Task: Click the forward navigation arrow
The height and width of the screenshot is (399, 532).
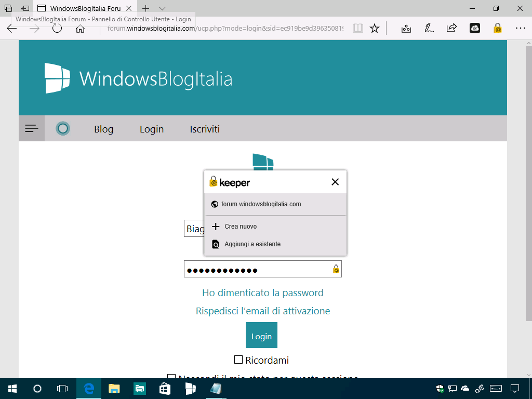Action: click(x=35, y=29)
